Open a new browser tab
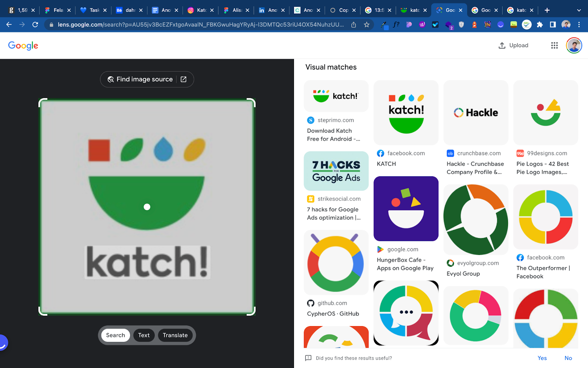This screenshot has width=588, height=368. tap(547, 10)
